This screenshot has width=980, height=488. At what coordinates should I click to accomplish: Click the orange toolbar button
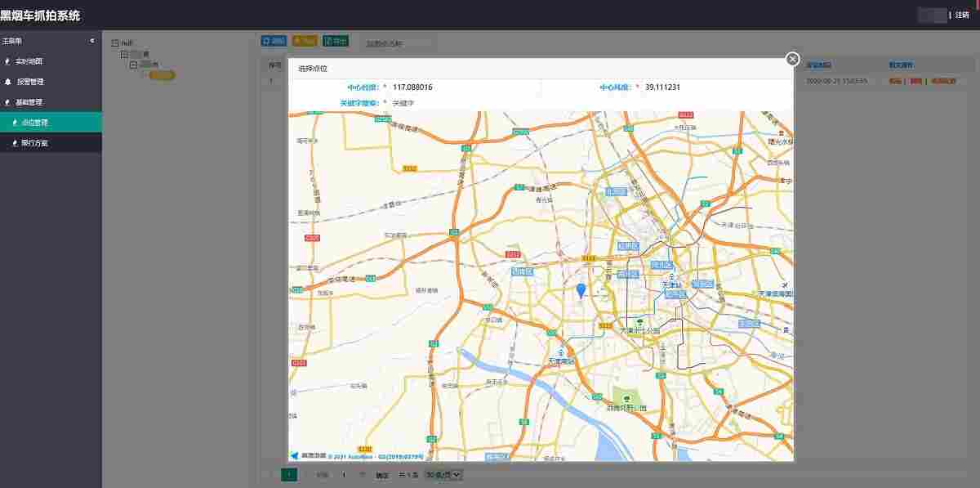pos(305,41)
